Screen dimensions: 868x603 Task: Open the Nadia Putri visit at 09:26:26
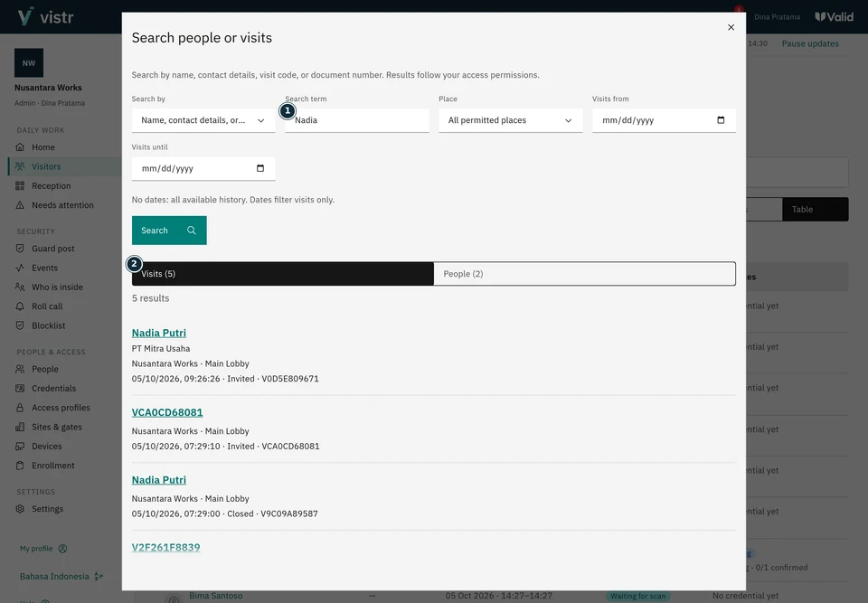[x=159, y=333]
